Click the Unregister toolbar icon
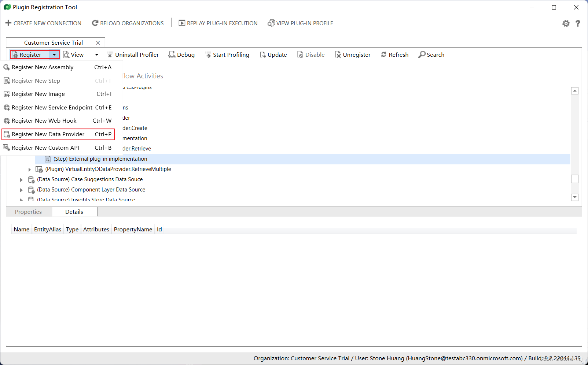 coord(338,55)
